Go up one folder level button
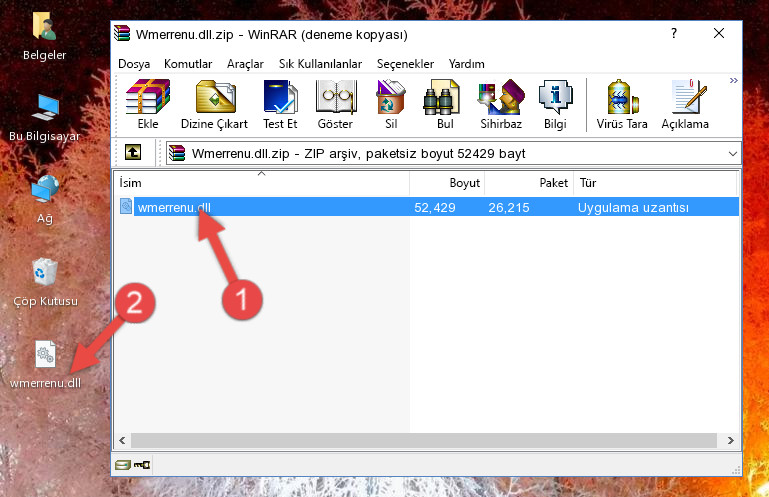This screenshot has width=769, height=497. (133, 153)
